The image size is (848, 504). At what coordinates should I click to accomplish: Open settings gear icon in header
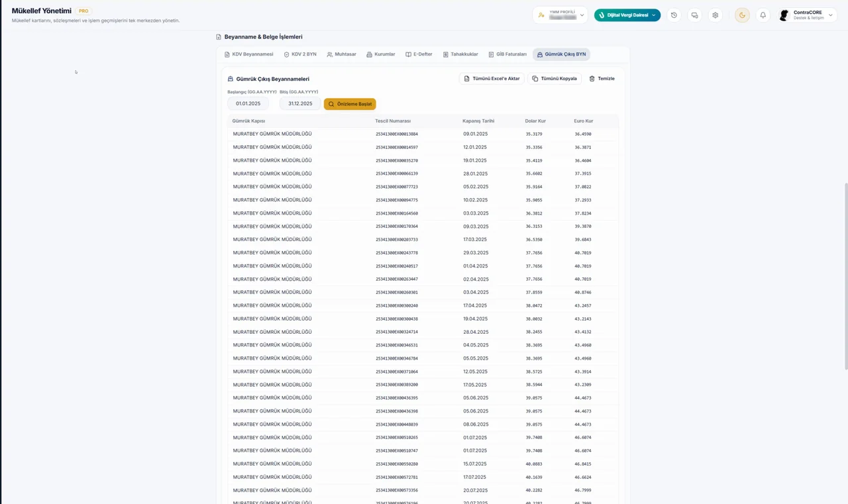(x=715, y=15)
